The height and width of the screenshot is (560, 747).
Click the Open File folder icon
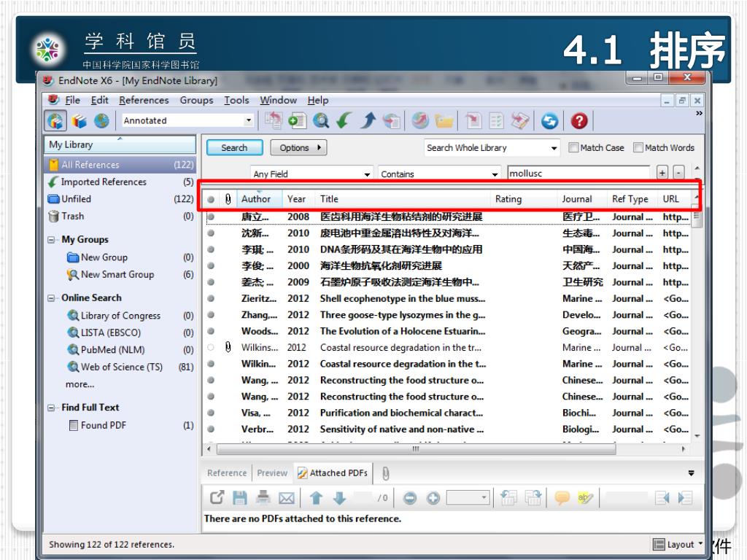tap(444, 121)
